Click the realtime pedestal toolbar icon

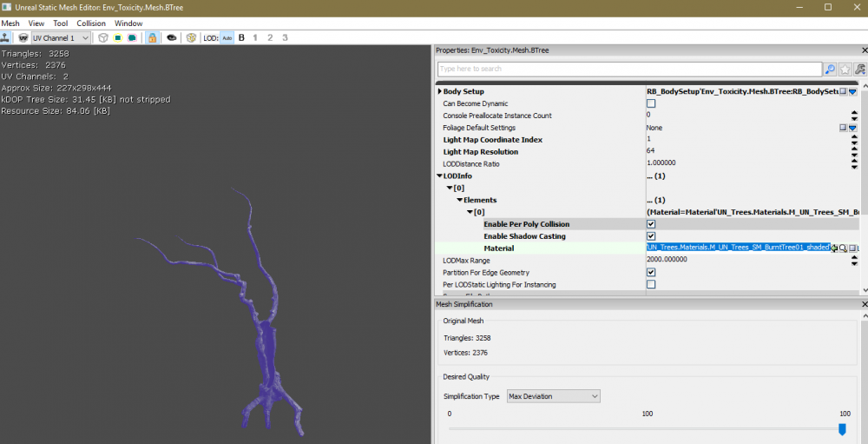point(5,37)
